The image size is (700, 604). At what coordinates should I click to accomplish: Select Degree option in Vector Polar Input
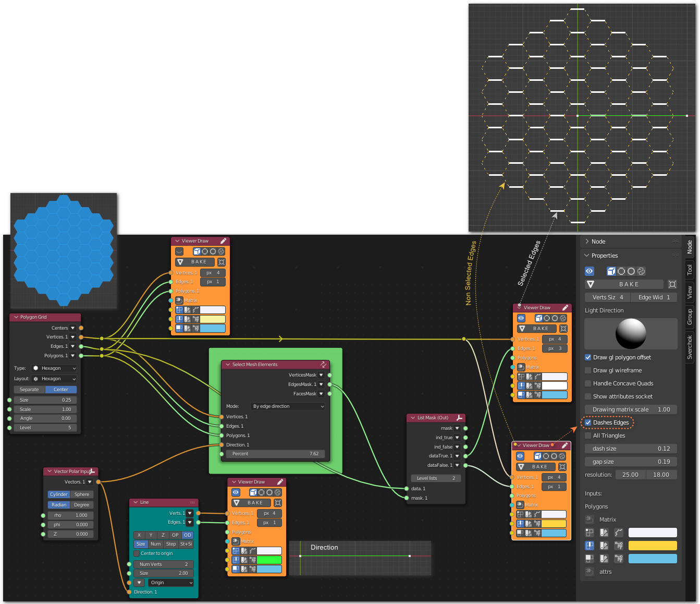click(81, 505)
